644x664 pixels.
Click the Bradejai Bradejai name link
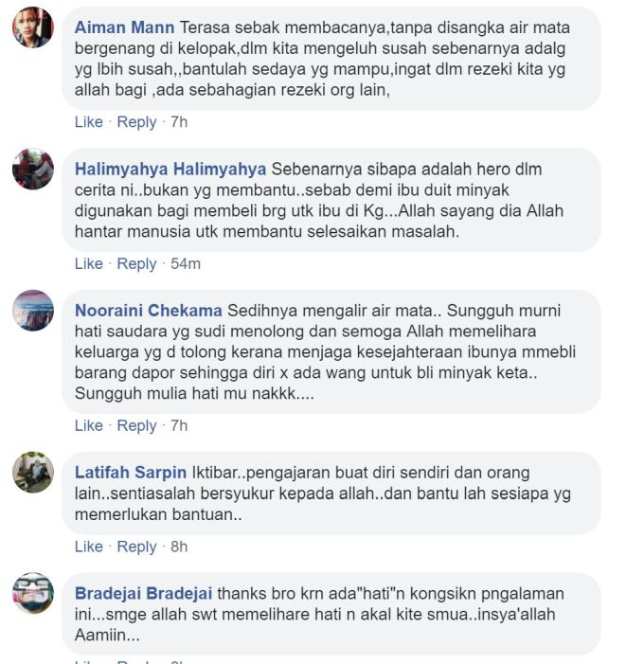pos(143,593)
